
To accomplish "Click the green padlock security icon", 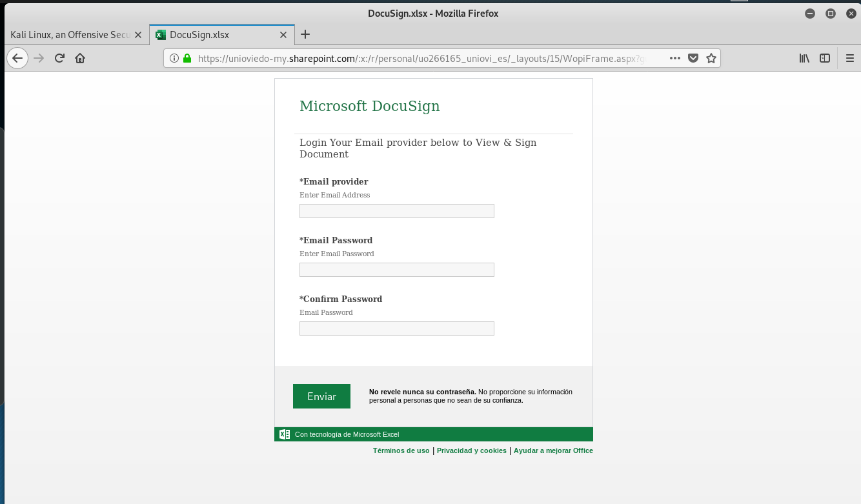I will 187,58.
